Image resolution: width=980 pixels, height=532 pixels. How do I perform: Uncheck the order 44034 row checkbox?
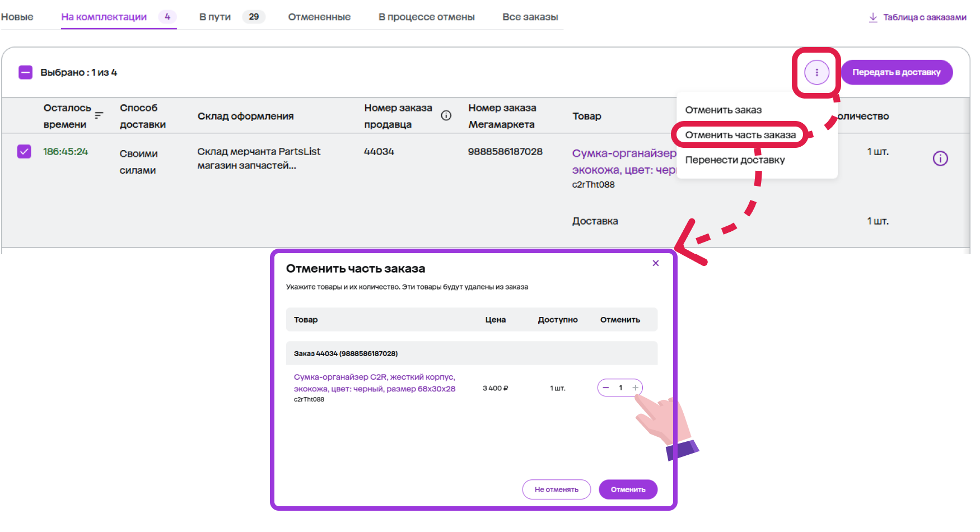pyautogui.click(x=24, y=152)
